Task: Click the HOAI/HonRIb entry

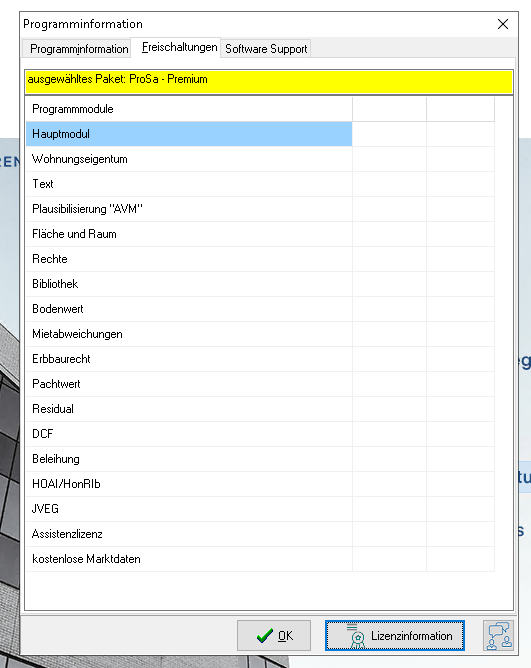Action: (x=189, y=484)
